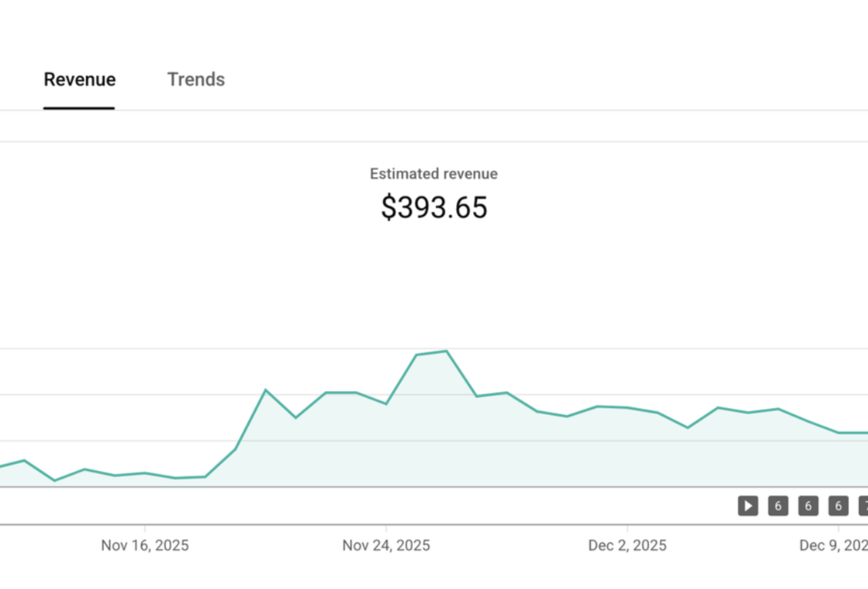
Task: Click the play-arrow video publish marker
Action: point(748,506)
